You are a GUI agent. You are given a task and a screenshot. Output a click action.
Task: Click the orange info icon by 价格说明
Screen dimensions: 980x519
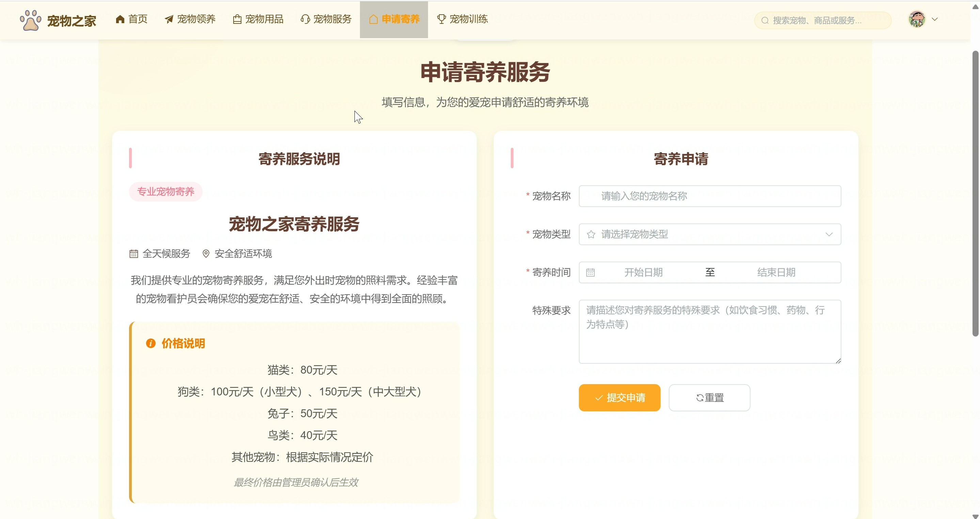click(x=151, y=343)
